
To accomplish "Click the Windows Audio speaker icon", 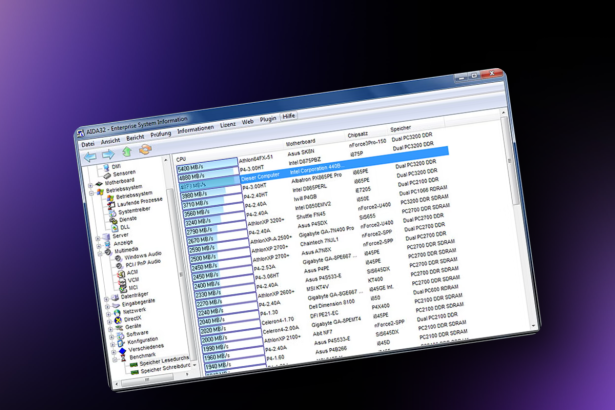I will click(118, 259).
